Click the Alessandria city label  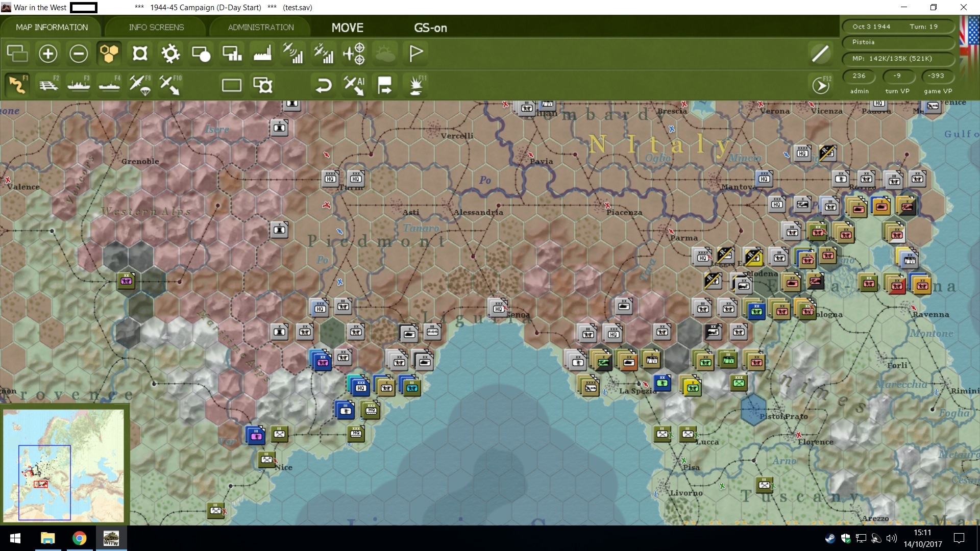pos(478,212)
